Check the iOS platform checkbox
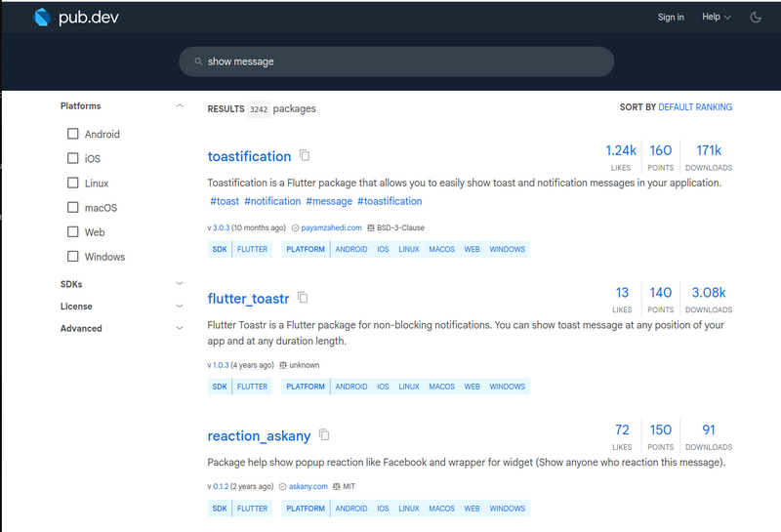The width and height of the screenshot is (781, 532). coord(72,158)
